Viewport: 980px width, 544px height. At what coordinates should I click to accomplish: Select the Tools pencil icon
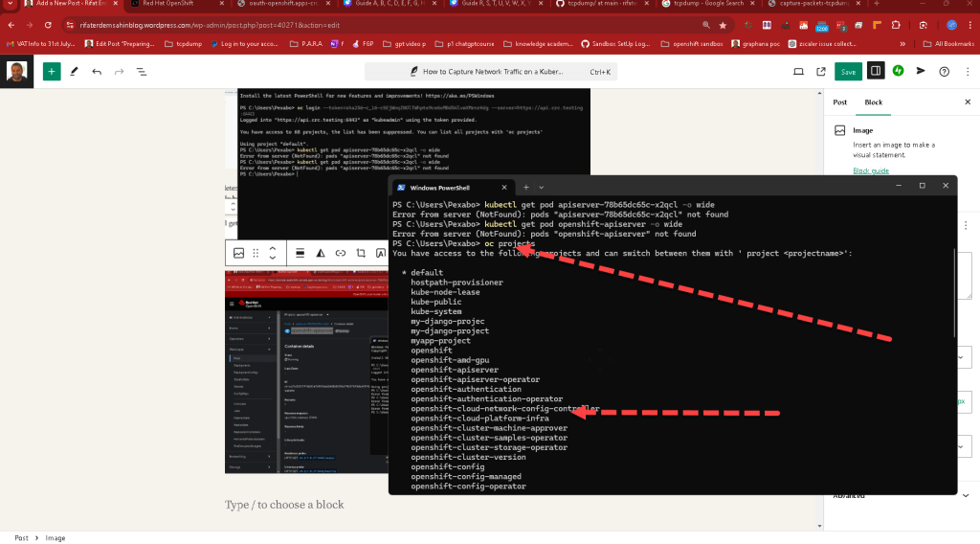(74, 72)
